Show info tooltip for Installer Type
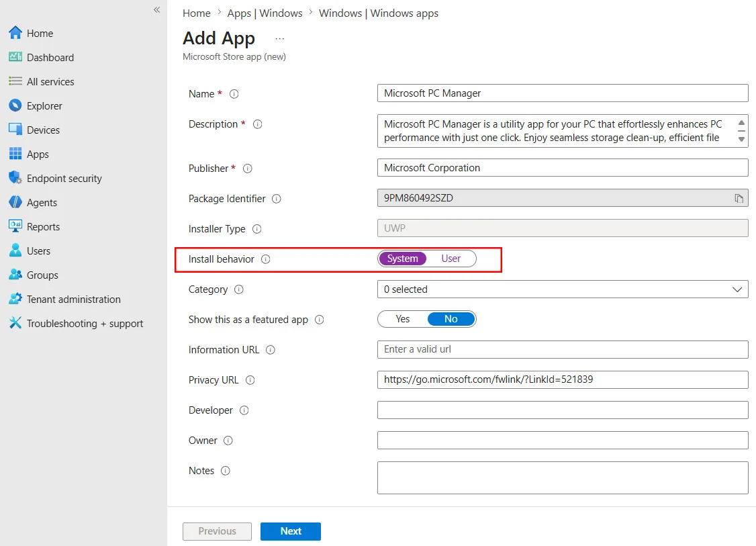 pos(257,229)
